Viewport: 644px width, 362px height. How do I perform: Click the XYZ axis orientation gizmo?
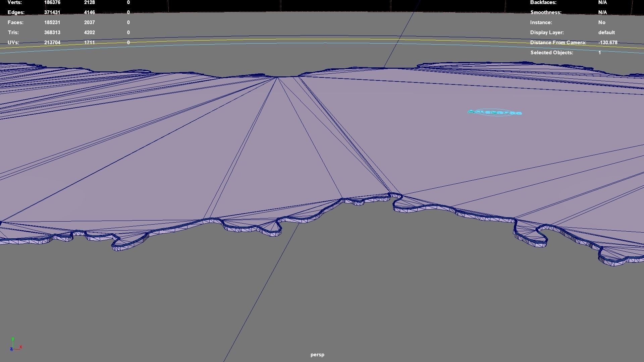[x=15, y=345]
